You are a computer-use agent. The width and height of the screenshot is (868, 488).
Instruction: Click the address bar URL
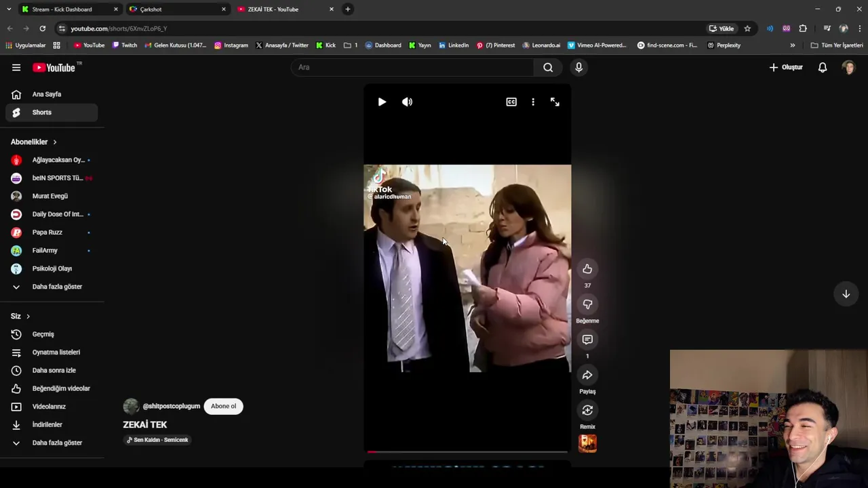click(119, 28)
